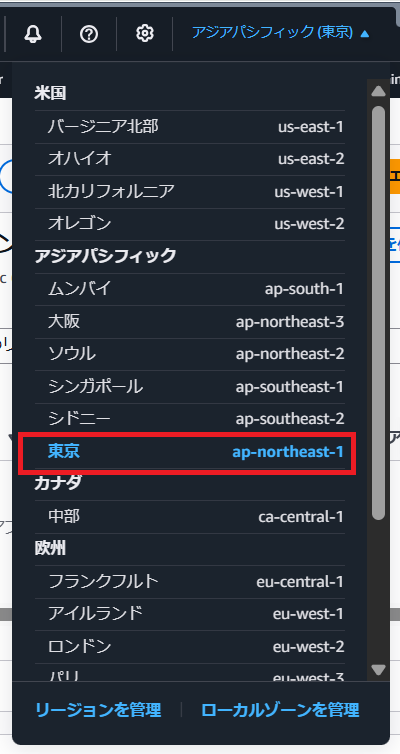Click the アジアパシフィック section heading
The image size is (400, 754).
[105, 256]
